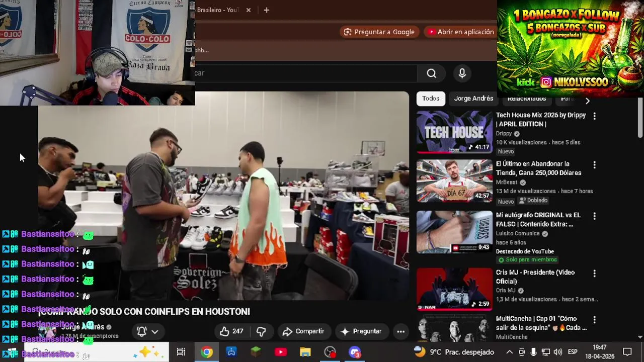The height and width of the screenshot is (362, 644).
Task: Select the Todos filter chip
Action: (x=431, y=99)
